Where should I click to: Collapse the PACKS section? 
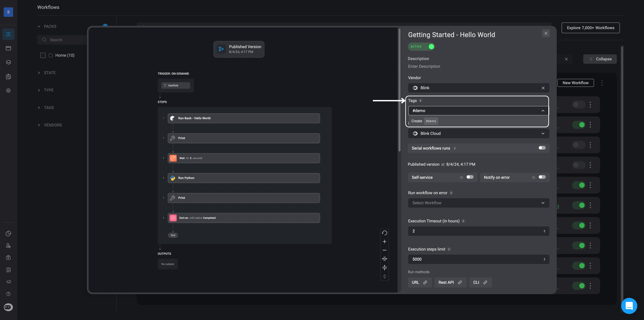click(x=39, y=26)
